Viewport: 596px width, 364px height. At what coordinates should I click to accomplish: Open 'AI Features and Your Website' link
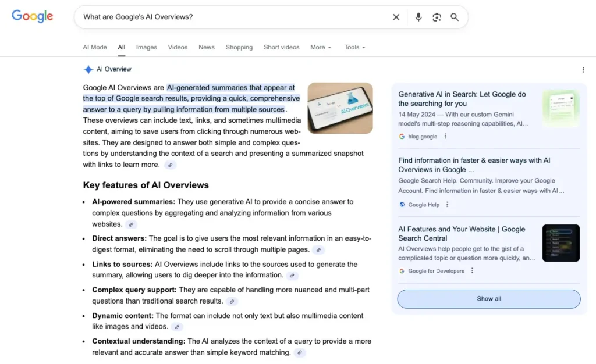tap(462, 234)
